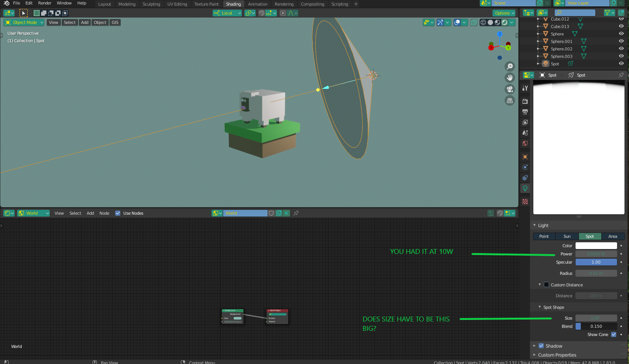Open the Object Constraints properties tab

click(x=525, y=178)
